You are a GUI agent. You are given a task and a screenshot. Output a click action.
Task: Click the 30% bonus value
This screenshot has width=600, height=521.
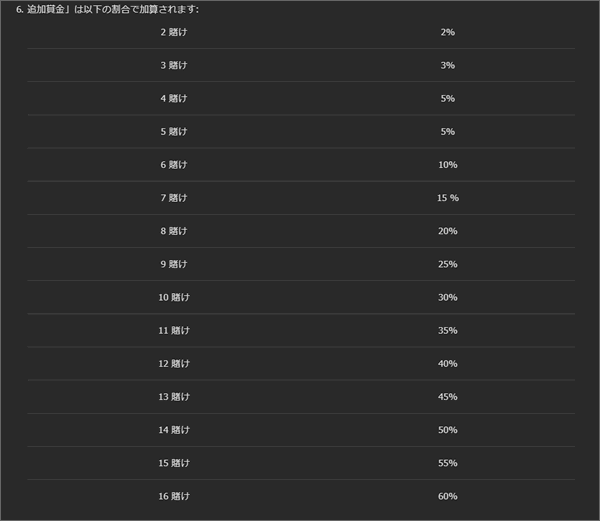(447, 297)
